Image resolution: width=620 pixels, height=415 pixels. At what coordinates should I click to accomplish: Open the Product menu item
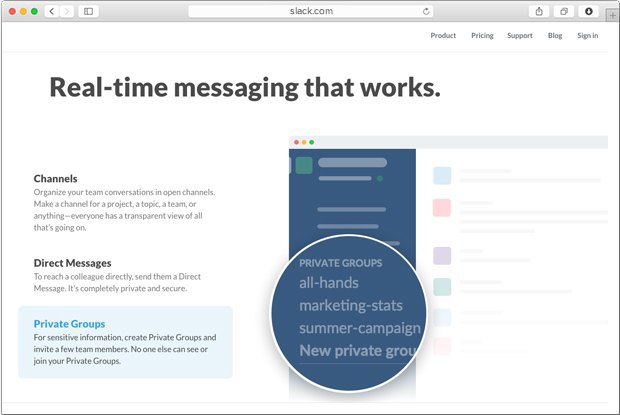coord(443,36)
